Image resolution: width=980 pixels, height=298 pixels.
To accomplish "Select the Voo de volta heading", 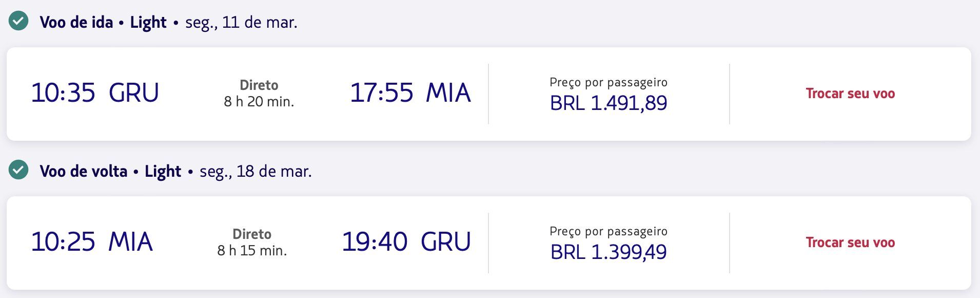I will tap(84, 171).
